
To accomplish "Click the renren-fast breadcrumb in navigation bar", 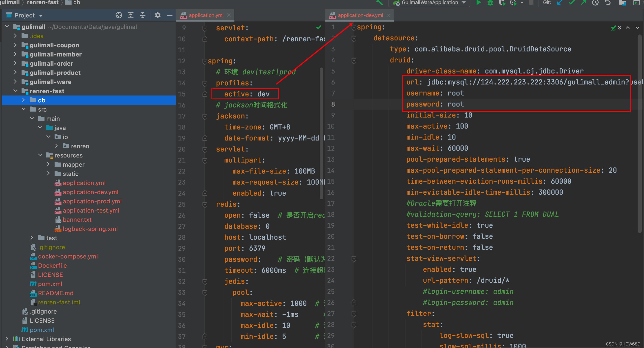I will tap(43, 3).
